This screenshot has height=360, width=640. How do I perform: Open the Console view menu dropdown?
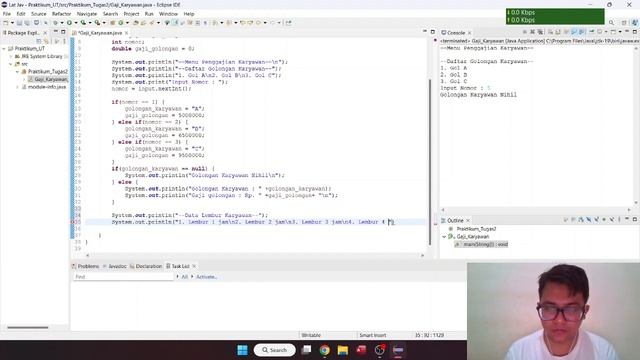pos(620,32)
